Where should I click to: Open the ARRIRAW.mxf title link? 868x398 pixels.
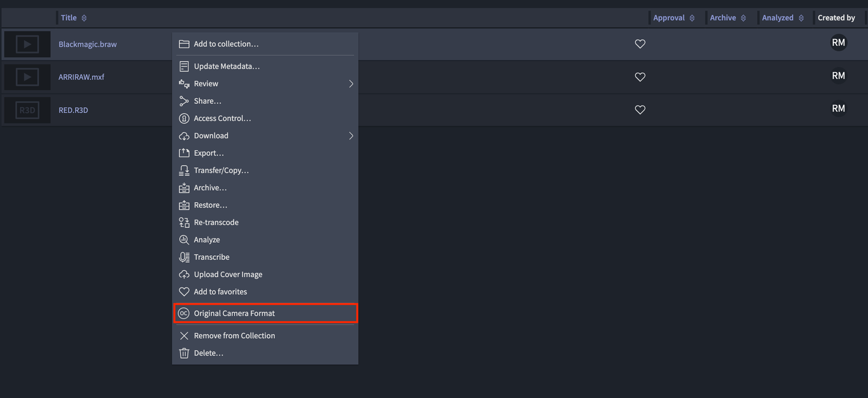(x=81, y=77)
